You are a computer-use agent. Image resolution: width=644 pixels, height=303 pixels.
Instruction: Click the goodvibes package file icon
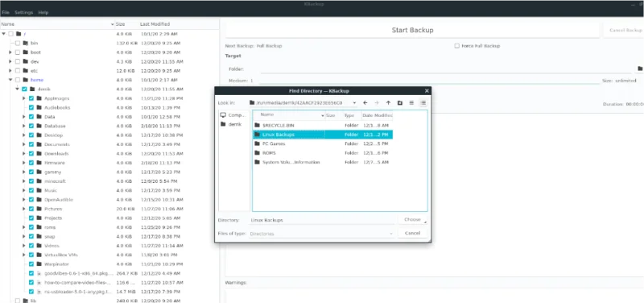[x=39, y=273]
